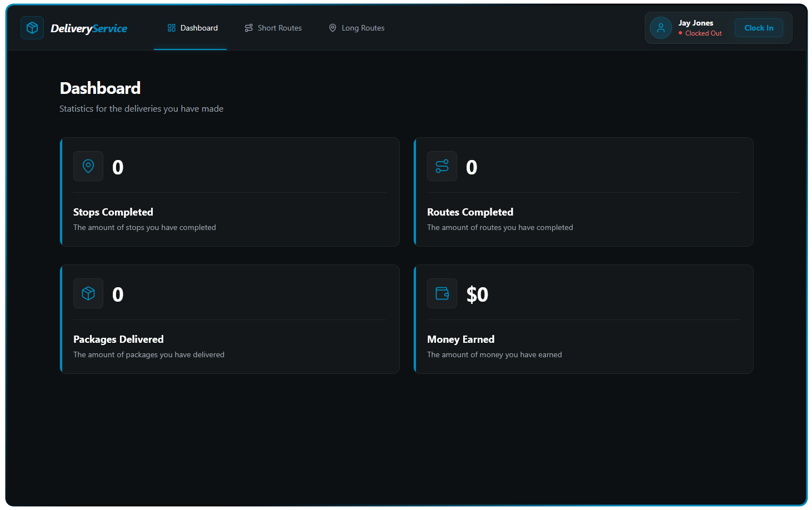The image size is (812, 510).
Task: Click the $0 Money Earned value
Action: point(477,294)
